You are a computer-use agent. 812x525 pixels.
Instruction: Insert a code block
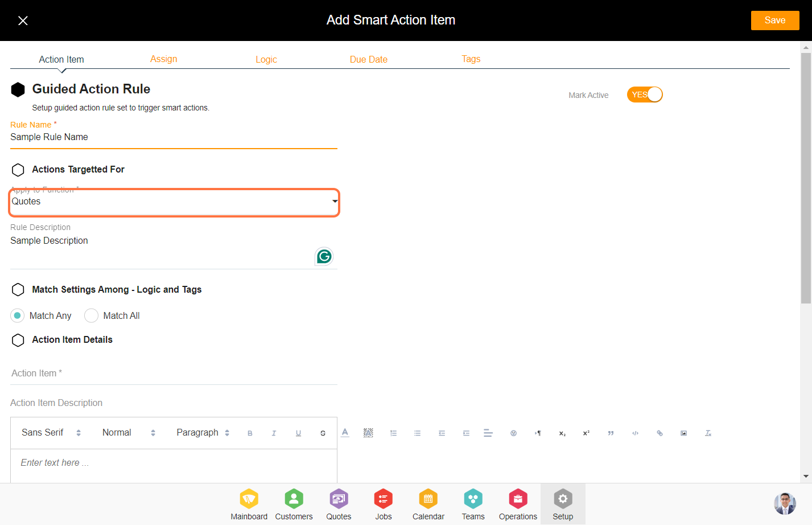coord(635,433)
